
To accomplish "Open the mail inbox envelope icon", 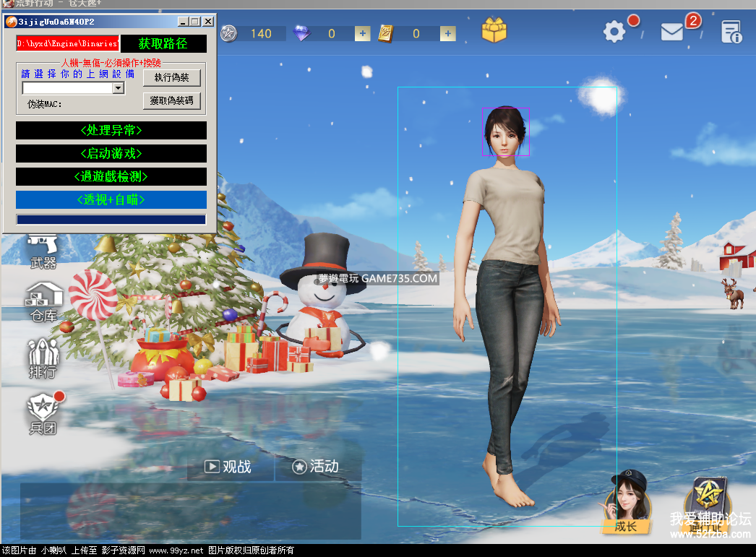I will click(672, 32).
